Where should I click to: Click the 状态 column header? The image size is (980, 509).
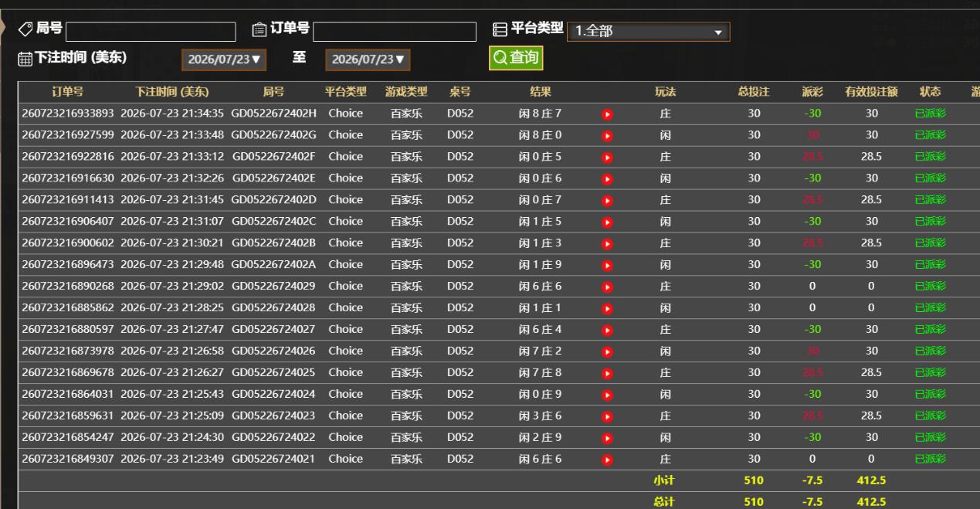(x=930, y=92)
